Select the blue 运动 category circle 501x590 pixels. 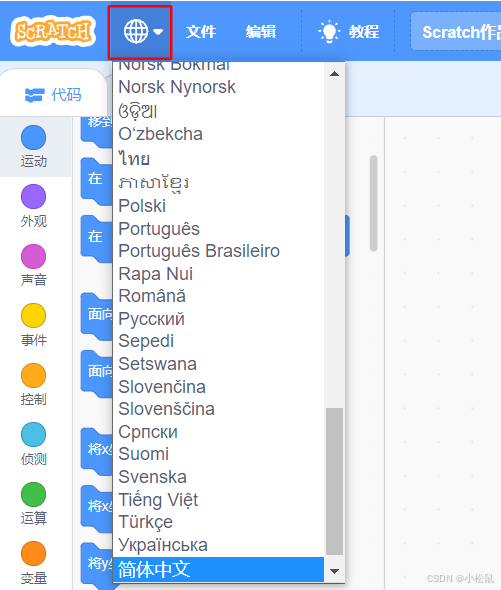34,137
